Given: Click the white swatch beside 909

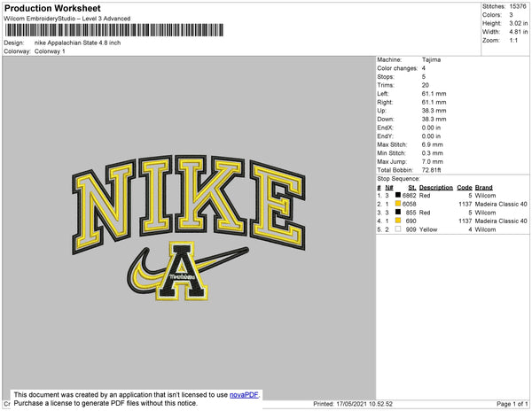Looking at the screenshot, I should point(398,229).
